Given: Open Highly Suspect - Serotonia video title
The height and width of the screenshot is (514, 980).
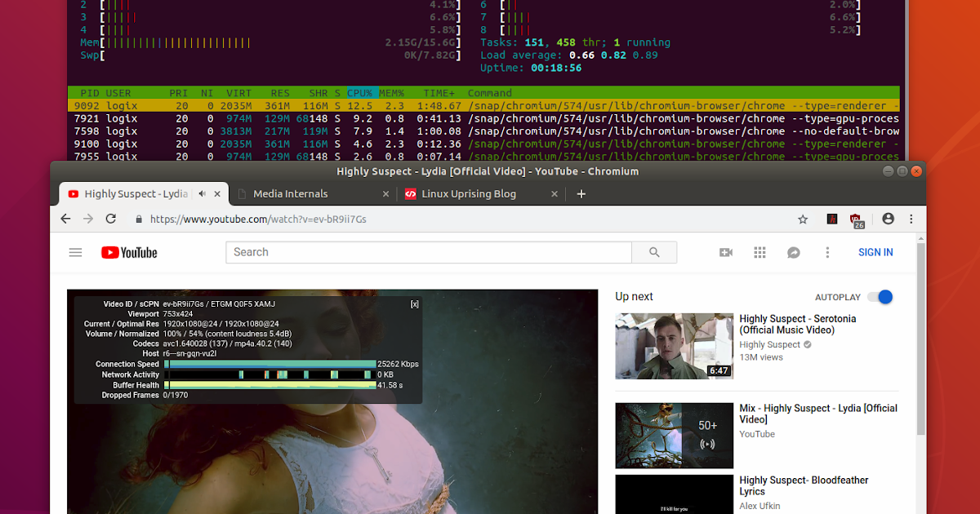Looking at the screenshot, I should 797,325.
